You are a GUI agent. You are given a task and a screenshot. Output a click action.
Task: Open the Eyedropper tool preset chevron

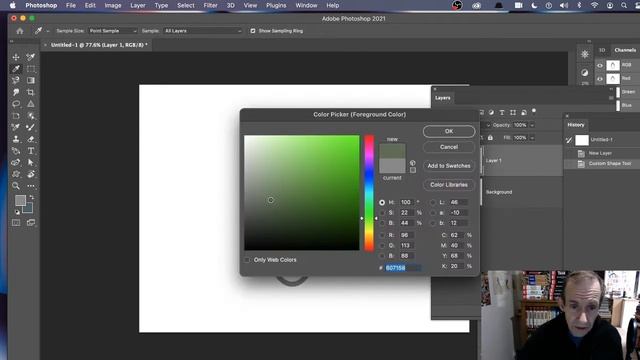point(48,31)
